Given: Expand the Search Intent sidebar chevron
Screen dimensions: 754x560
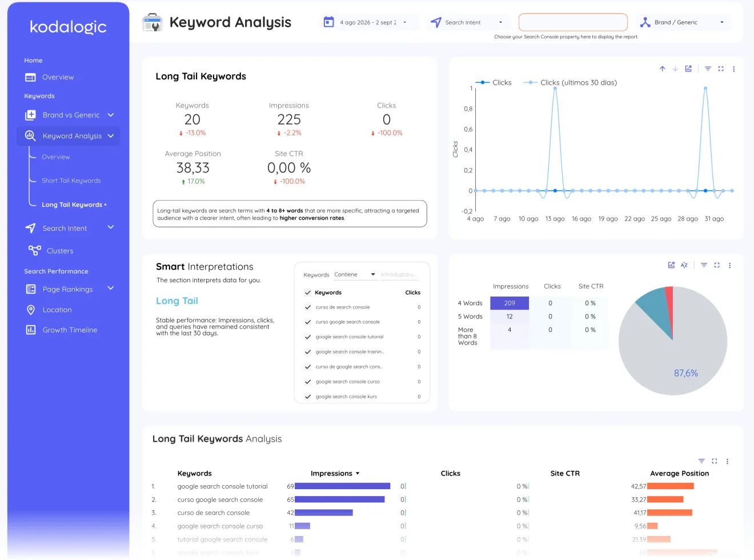Looking at the screenshot, I should point(111,227).
